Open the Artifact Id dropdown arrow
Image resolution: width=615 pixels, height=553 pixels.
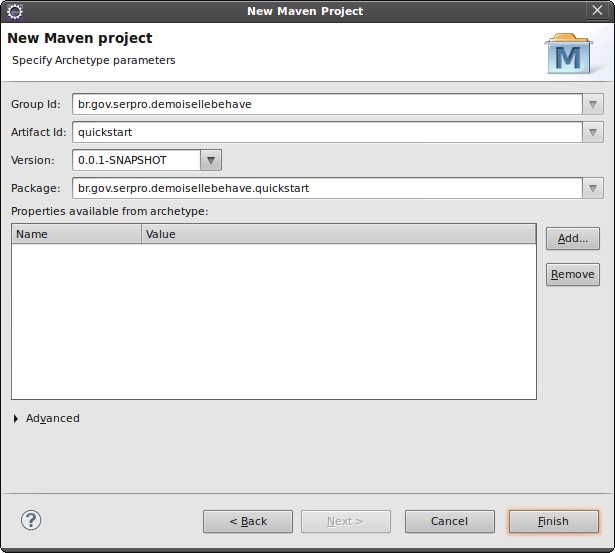(x=593, y=133)
